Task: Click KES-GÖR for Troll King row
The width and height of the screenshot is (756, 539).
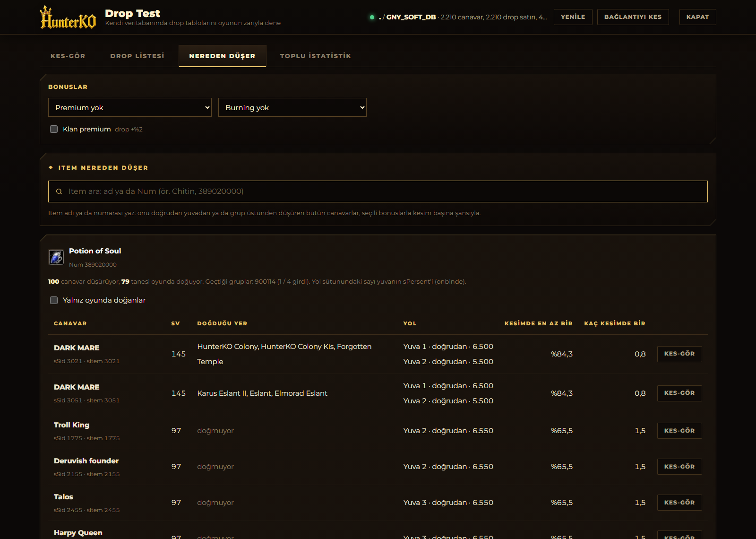Action: click(x=679, y=431)
